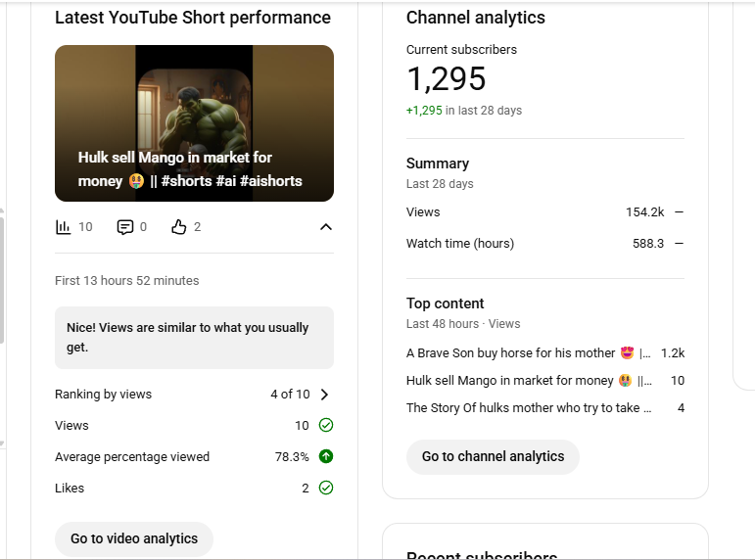Click the 'Nice! Views are similar' message box
The image size is (755, 560).
click(194, 338)
